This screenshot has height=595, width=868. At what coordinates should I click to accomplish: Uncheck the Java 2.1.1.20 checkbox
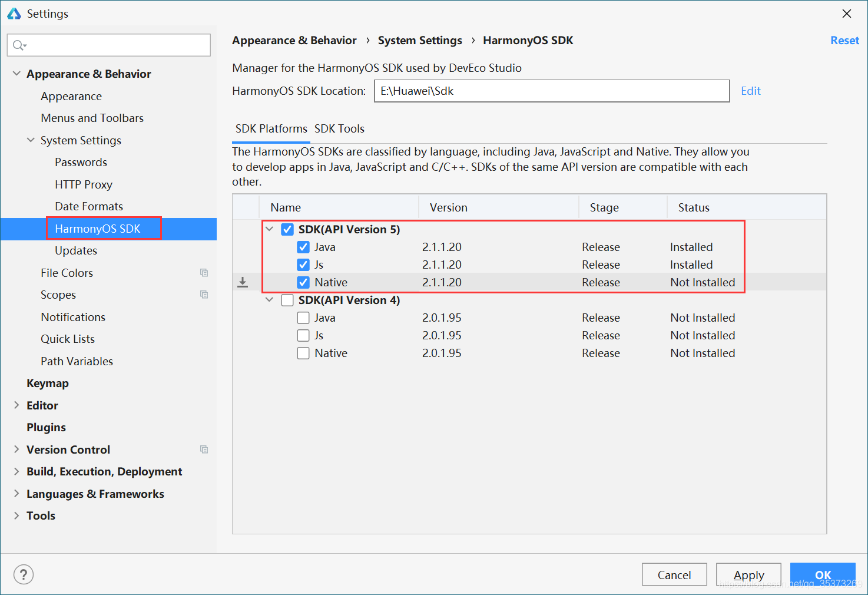pos(303,247)
